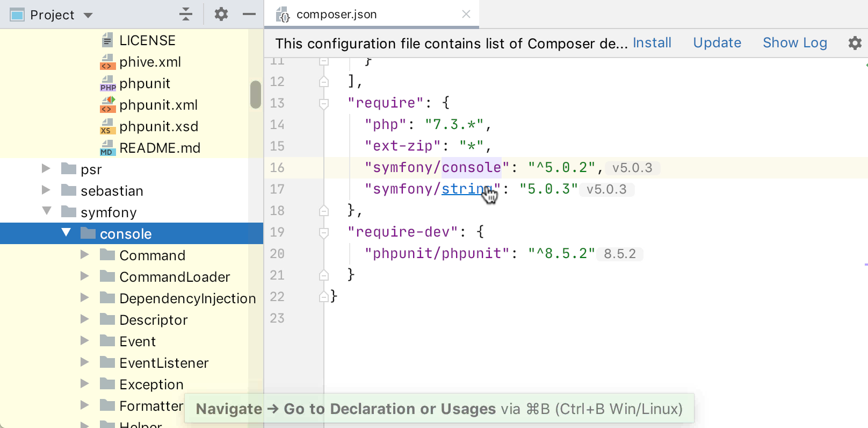Viewport: 868px width, 428px height.
Task: Close the composer.json tab
Action: (x=466, y=15)
